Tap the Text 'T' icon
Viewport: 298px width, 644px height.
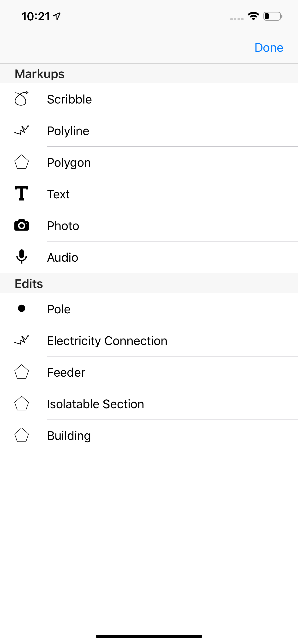tap(22, 194)
